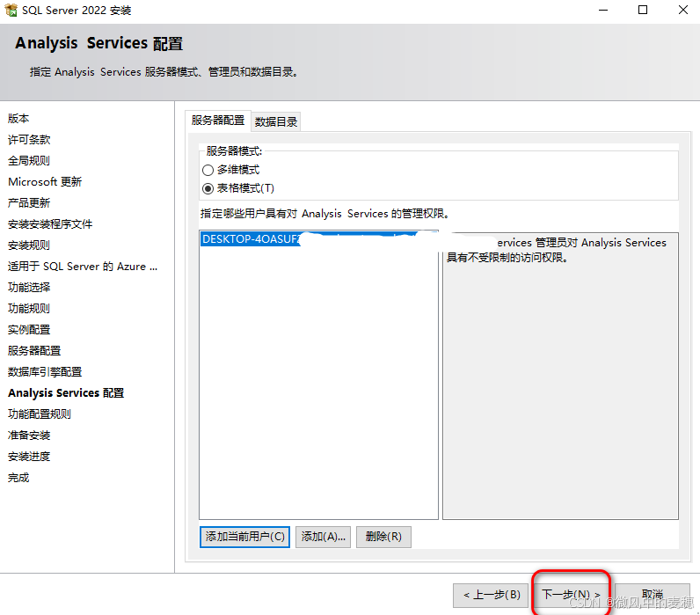Click 产品更新 step in sidebar
This screenshot has height=615, width=700.
click(x=29, y=202)
